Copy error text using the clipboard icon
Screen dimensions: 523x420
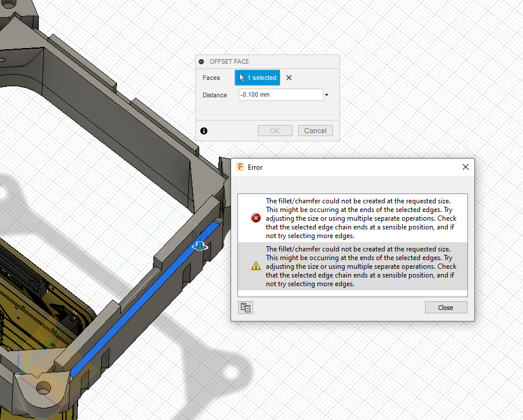tap(245, 307)
